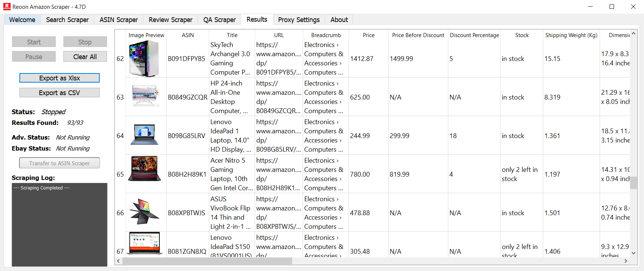Click ASIN cell B09BG85LRV
The width and height of the screenshot is (644, 271).
[188, 136]
